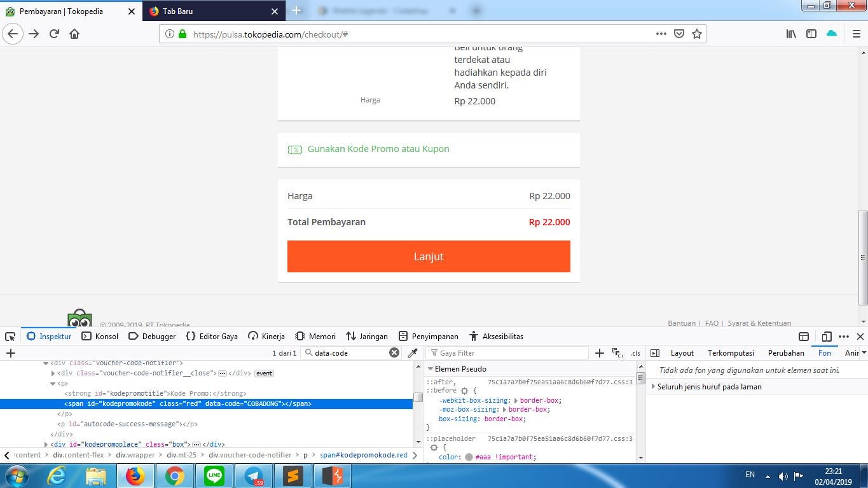Open the Editor Gaya panel
The image size is (868, 488).
(212, 337)
